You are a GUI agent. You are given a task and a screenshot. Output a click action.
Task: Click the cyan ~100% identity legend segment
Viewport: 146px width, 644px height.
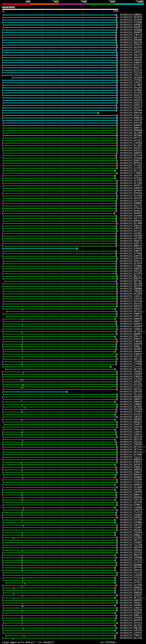coord(130,4)
